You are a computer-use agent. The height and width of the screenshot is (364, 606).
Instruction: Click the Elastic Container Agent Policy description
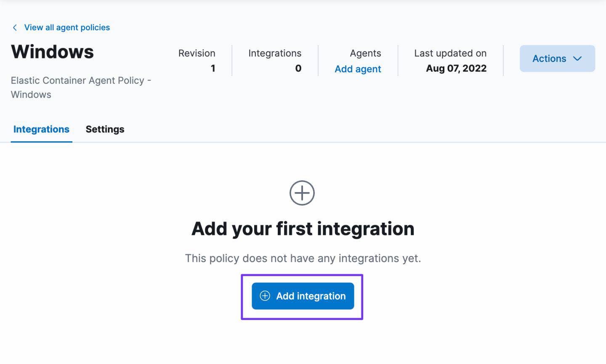coord(80,87)
